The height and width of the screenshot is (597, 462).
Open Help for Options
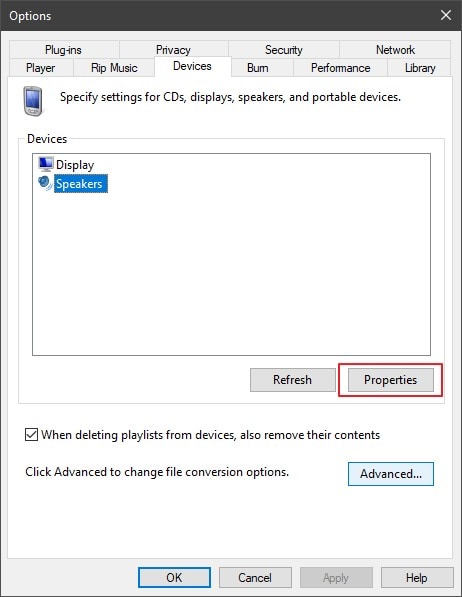pyautogui.click(x=417, y=578)
